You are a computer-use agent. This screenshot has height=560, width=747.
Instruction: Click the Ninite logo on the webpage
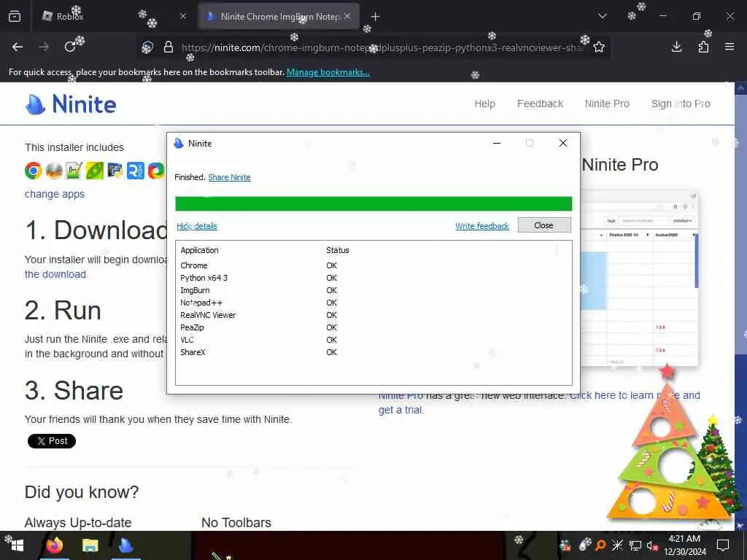pyautogui.click(x=71, y=104)
